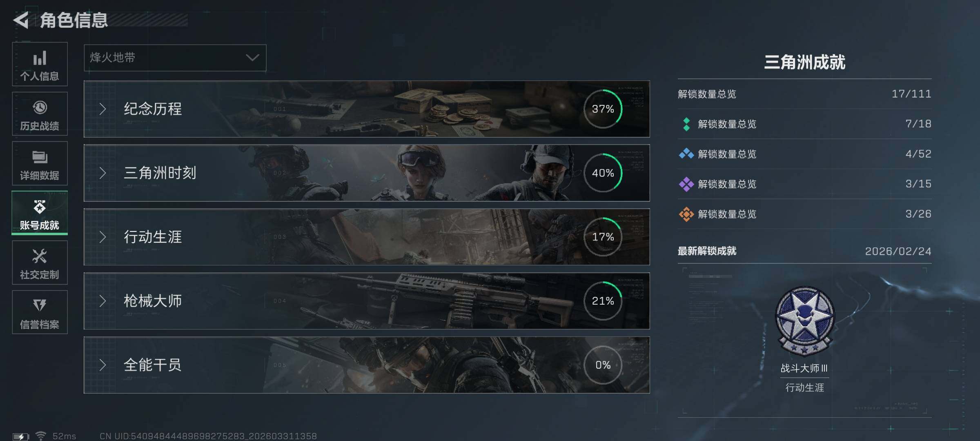The width and height of the screenshot is (980, 441).
Task: Click the green diamond tier icon
Action: click(686, 124)
